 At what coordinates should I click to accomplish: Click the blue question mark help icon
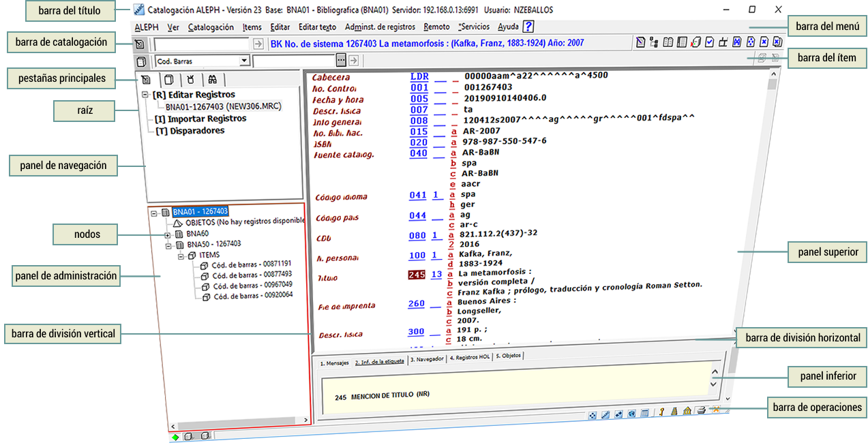click(x=528, y=27)
